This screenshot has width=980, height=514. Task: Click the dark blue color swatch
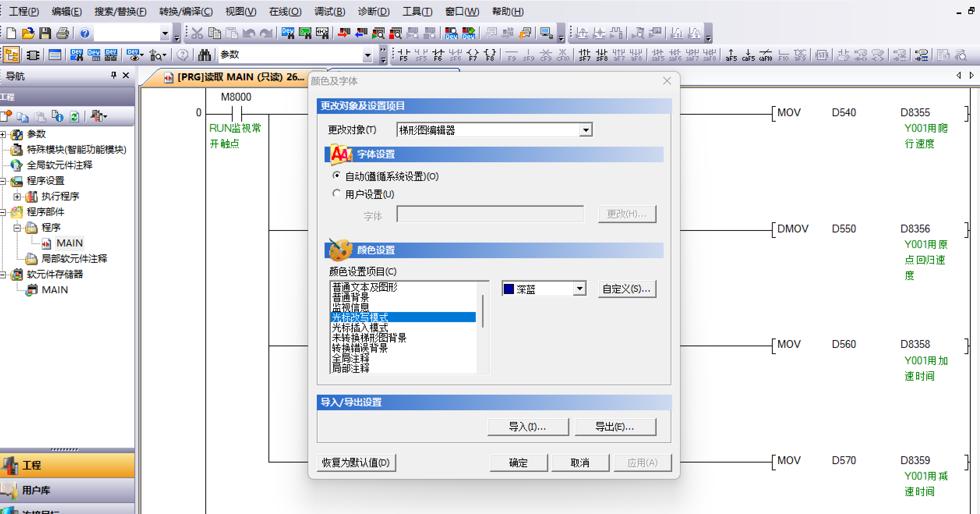click(509, 289)
